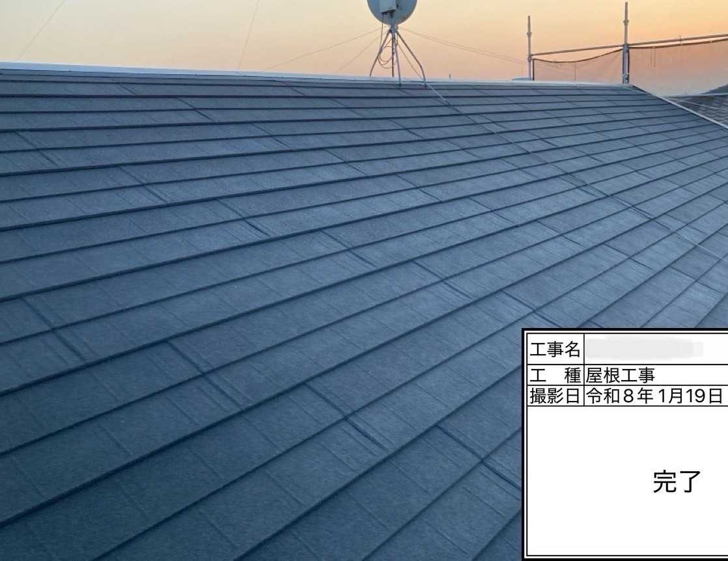Click the "工事名" label cell
Screen dimensions: 728x561
point(554,351)
